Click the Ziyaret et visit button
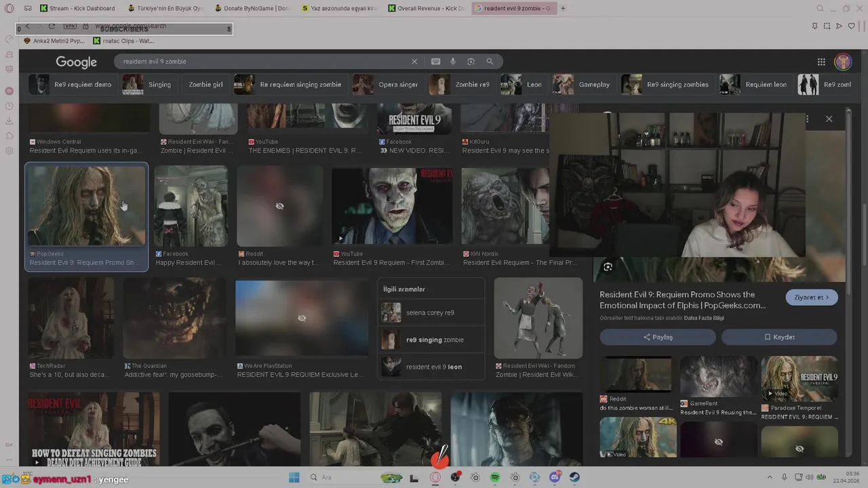 [812, 298]
